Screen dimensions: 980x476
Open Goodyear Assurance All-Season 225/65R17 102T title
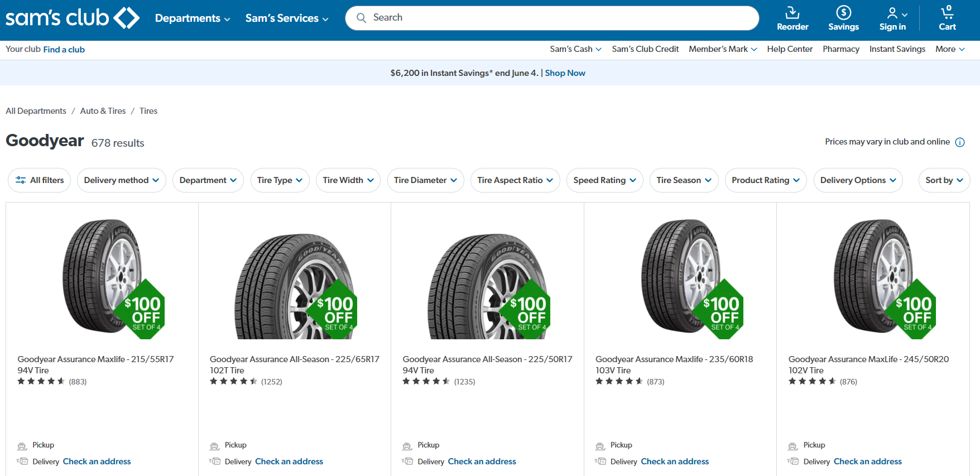coord(295,365)
